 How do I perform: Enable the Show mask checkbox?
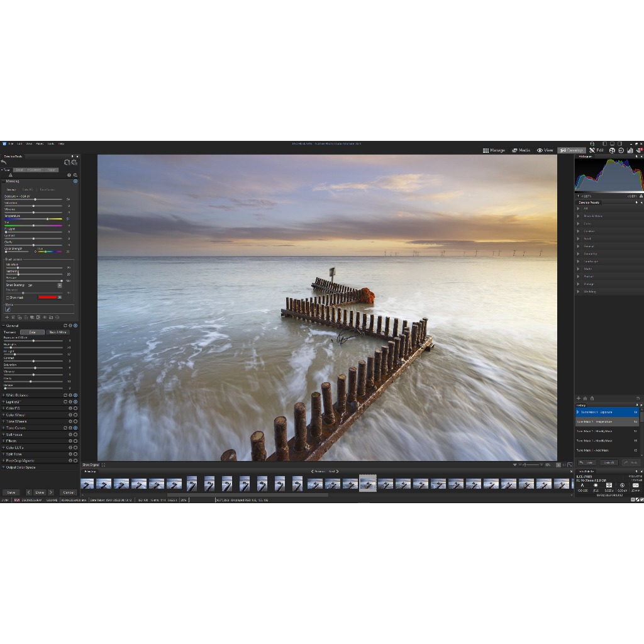(8, 297)
